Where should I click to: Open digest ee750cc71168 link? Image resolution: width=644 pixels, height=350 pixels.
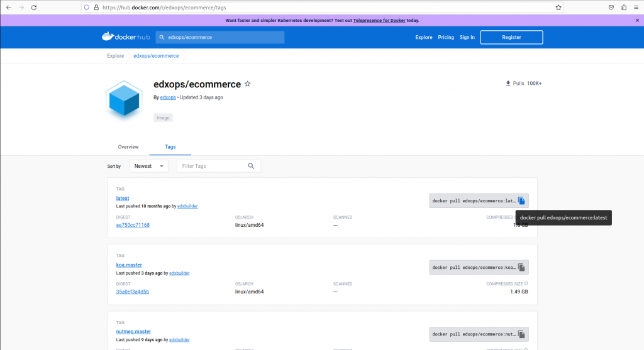133,225
